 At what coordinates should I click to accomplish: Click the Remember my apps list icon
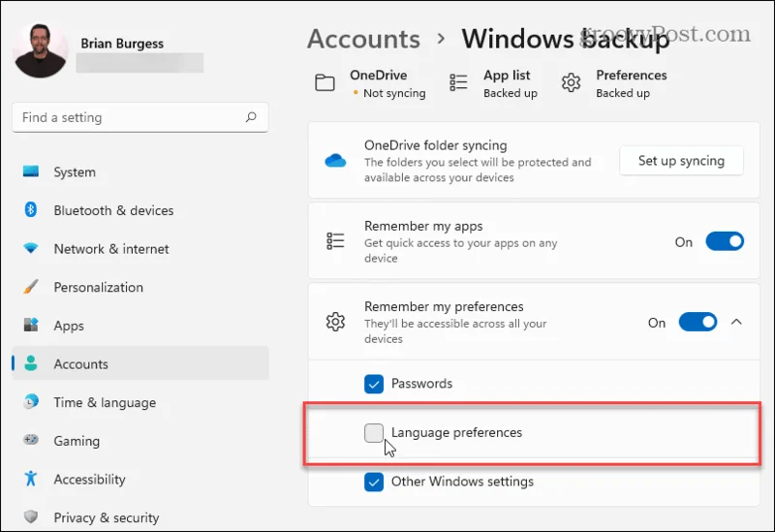coord(335,241)
